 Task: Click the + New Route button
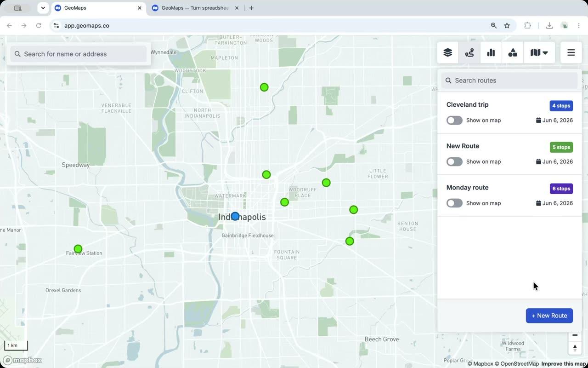(549, 316)
